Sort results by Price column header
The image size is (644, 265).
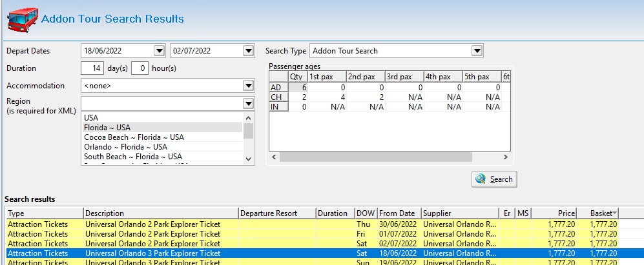(550, 213)
